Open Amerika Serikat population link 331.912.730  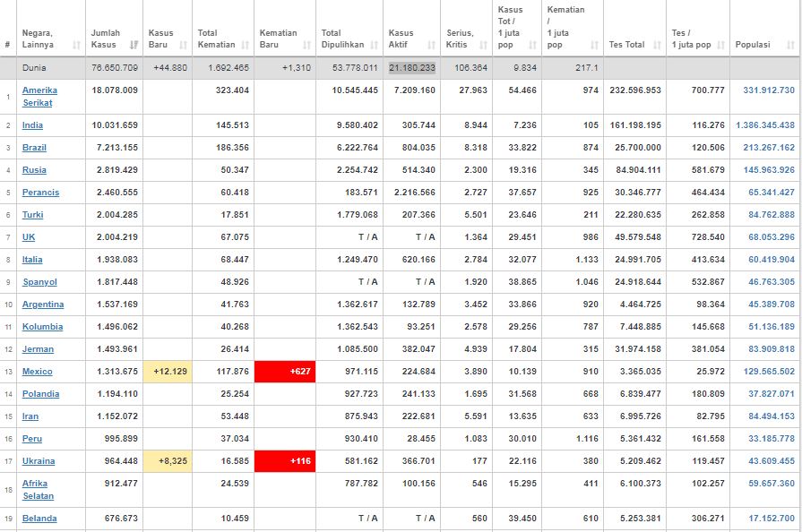[x=769, y=90]
